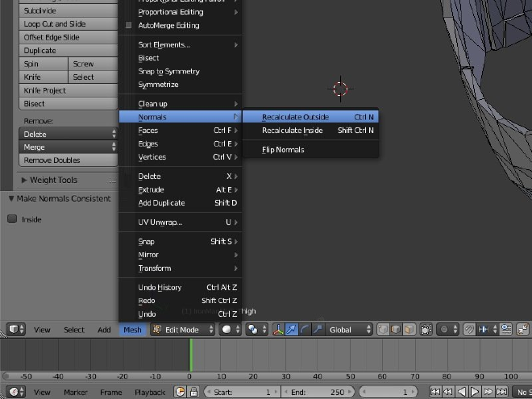This screenshot has width=532, height=399.
Task: Open the Edges submenu
Action: [x=181, y=143]
